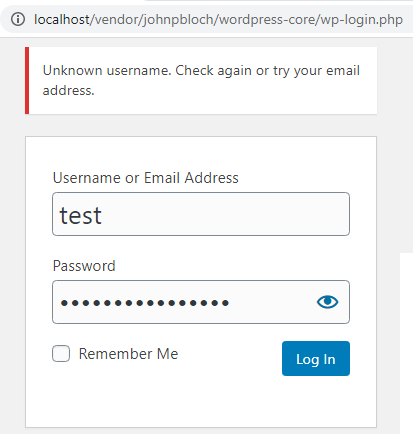Show password using the eye icon
The image size is (413, 434).
(327, 302)
